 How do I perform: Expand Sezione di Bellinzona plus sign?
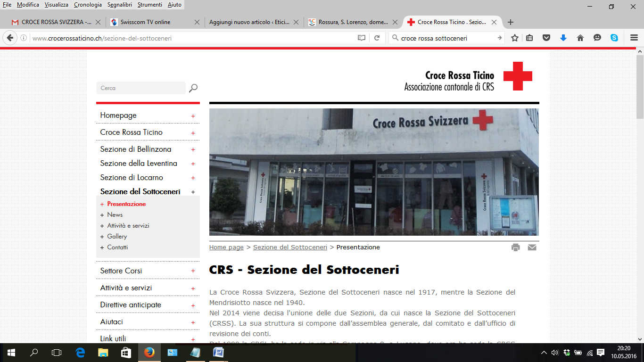193,149
